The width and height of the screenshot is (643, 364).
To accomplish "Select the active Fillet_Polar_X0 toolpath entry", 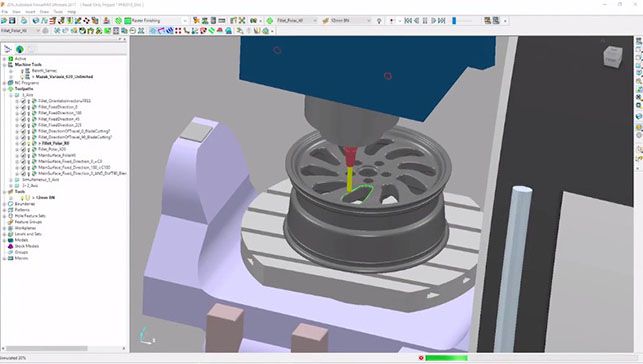I will [x=55, y=143].
